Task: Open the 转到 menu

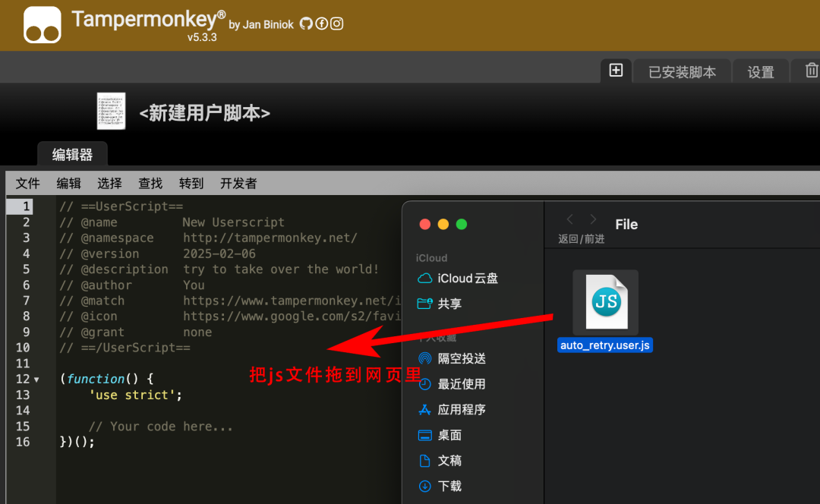Action: click(x=191, y=183)
